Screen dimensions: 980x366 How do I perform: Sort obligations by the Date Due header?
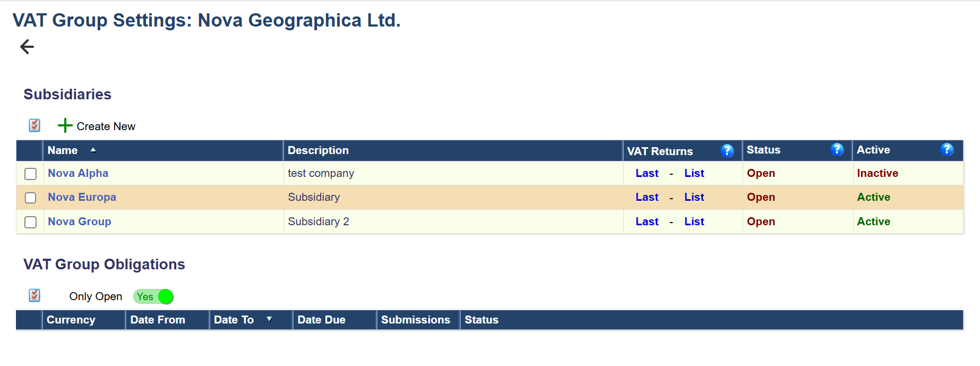[321, 320]
